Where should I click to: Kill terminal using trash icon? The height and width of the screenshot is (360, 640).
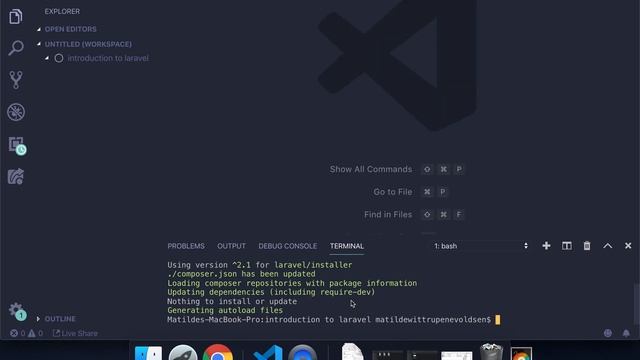click(x=587, y=246)
